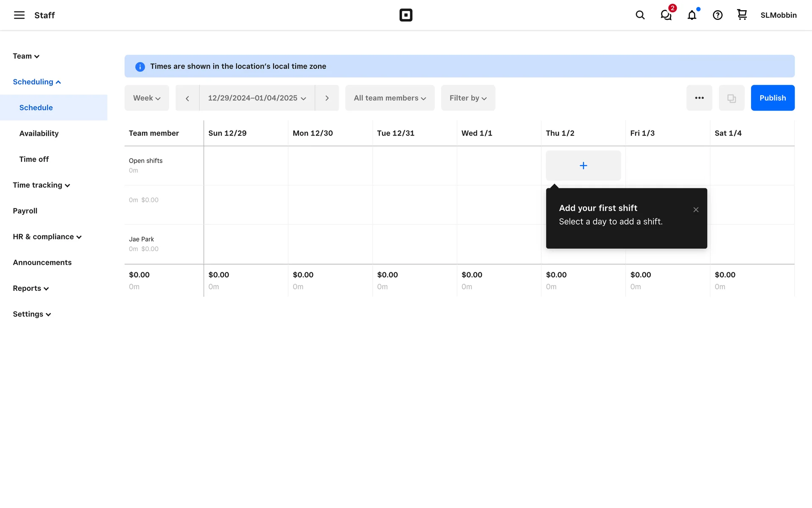This screenshot has height=508, width=812.
Task: Click the copy schedule icon button
Action: [x=731, y=98]
